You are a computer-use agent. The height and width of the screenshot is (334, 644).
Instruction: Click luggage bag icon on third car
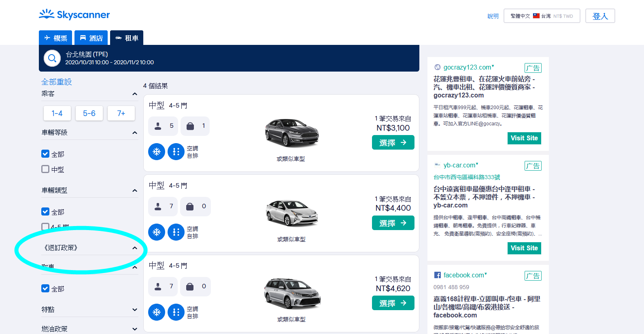(190, 287)
